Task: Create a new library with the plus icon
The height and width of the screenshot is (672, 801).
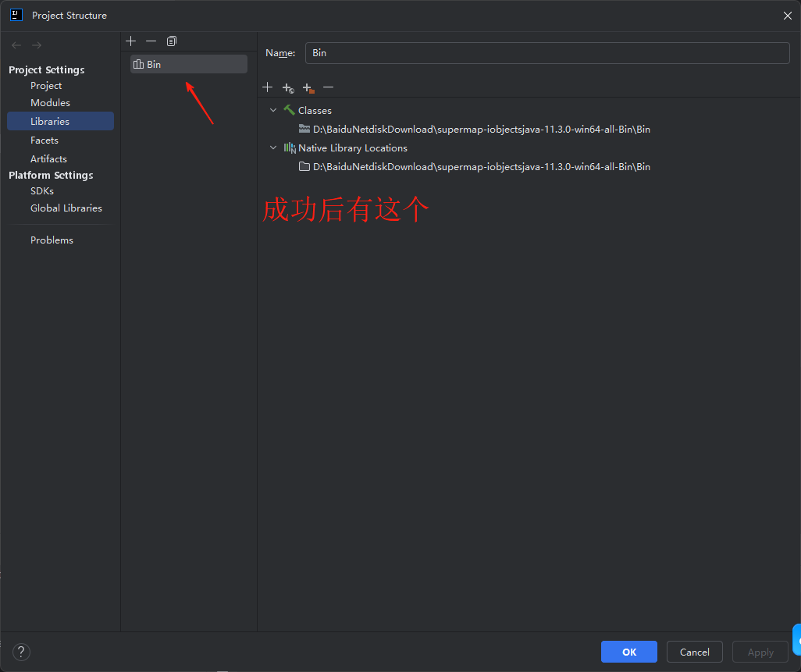Action: coord(130,41)
